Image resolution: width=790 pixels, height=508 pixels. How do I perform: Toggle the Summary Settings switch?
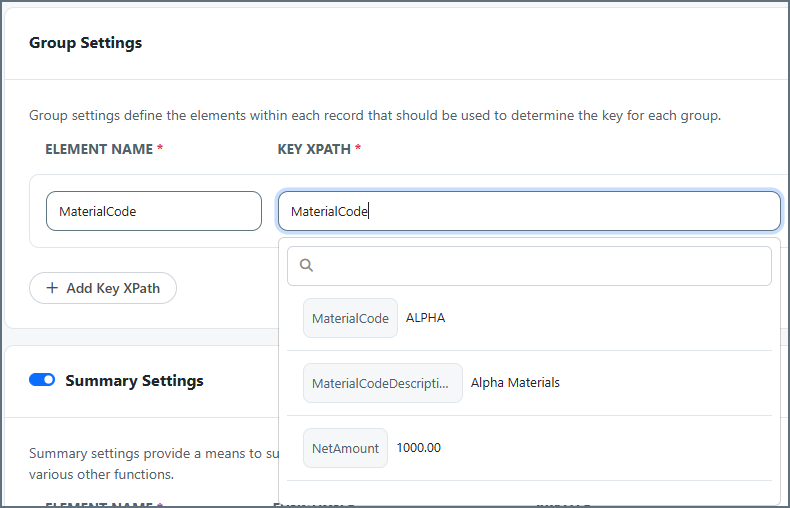point(42,380)
